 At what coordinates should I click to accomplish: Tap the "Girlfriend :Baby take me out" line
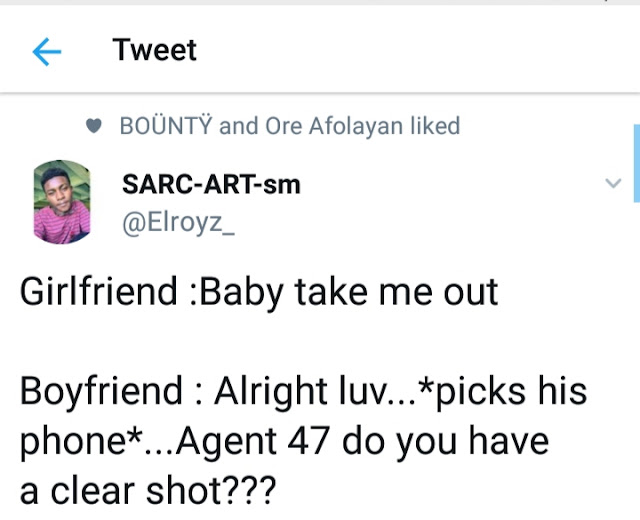click(259, 293)
